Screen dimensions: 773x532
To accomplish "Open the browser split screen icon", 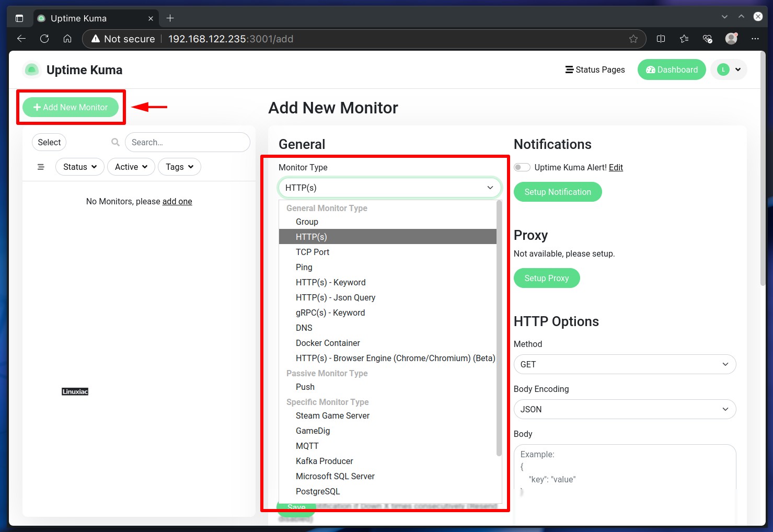I will click(661, 39).
